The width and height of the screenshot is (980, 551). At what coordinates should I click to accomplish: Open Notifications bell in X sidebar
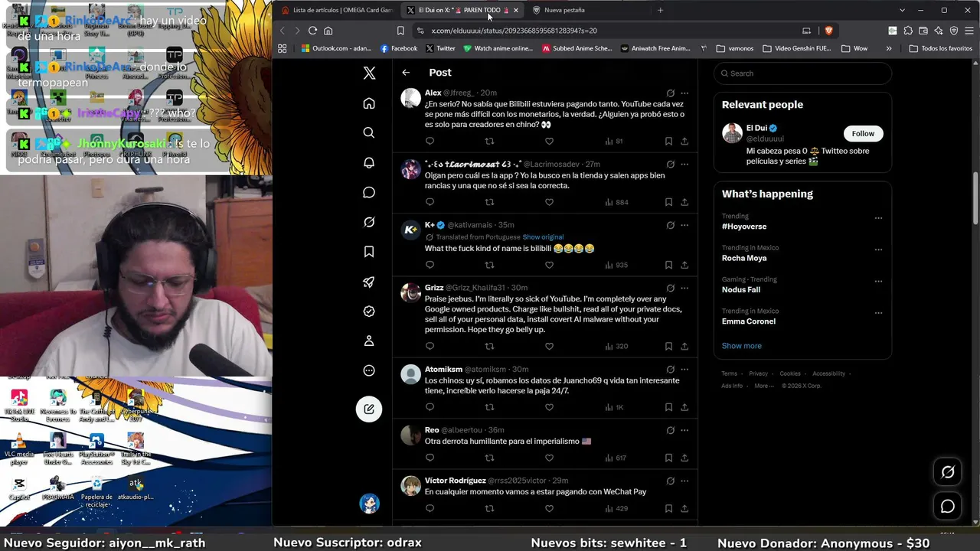pyautogui.click(x=369, y=163)
